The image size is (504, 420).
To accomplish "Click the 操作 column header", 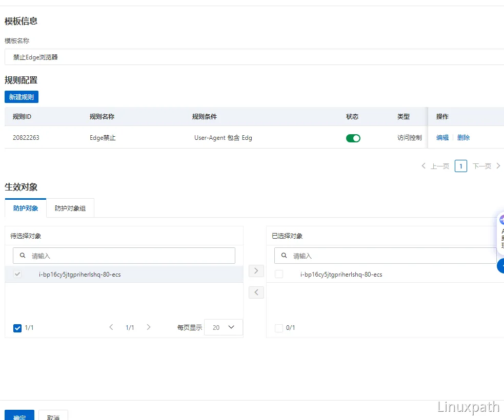I will 442,117.
